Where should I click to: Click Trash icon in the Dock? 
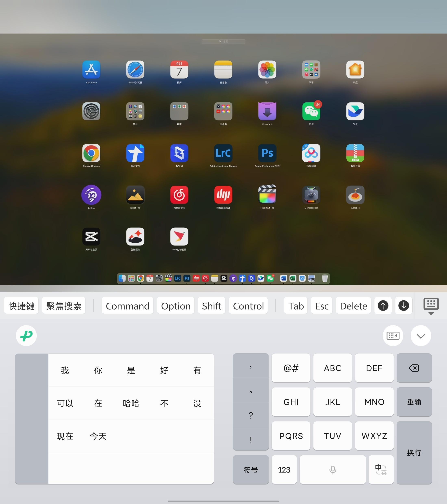click(325, 278)
